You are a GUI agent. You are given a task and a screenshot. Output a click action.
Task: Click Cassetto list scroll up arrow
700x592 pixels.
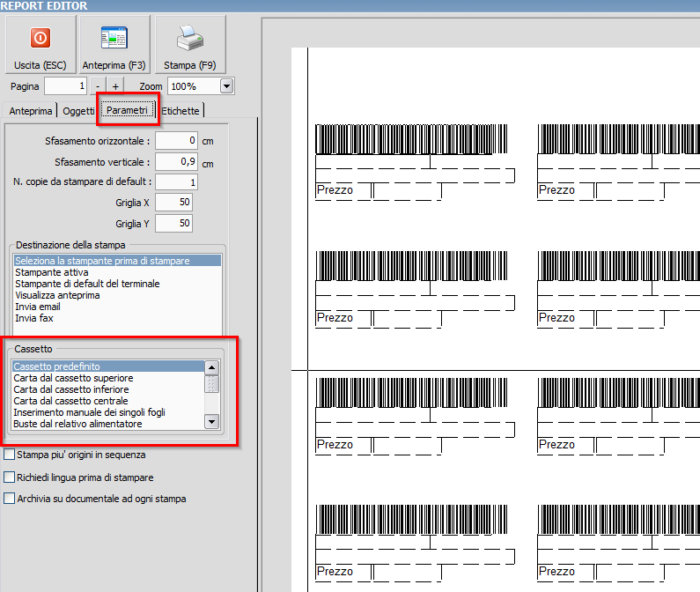coord(211,367)
